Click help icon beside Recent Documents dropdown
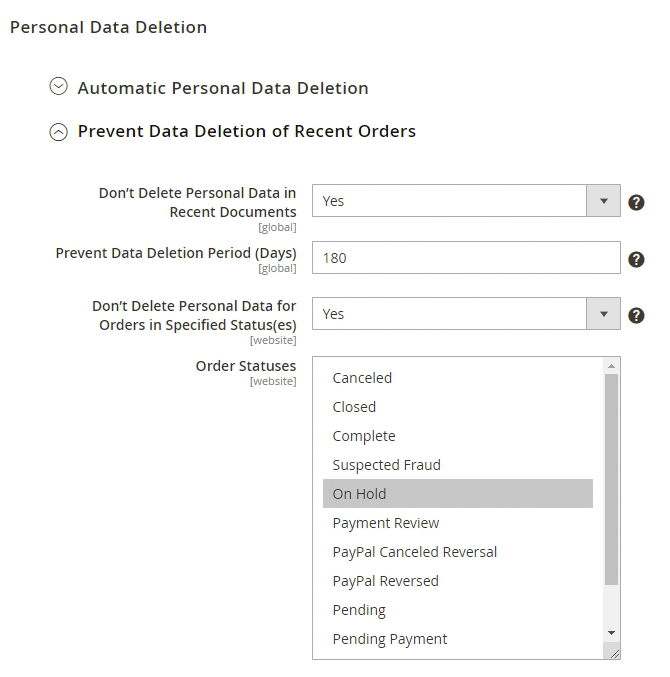The height and width of the screenshot is (677, 670). pos(636,202)
